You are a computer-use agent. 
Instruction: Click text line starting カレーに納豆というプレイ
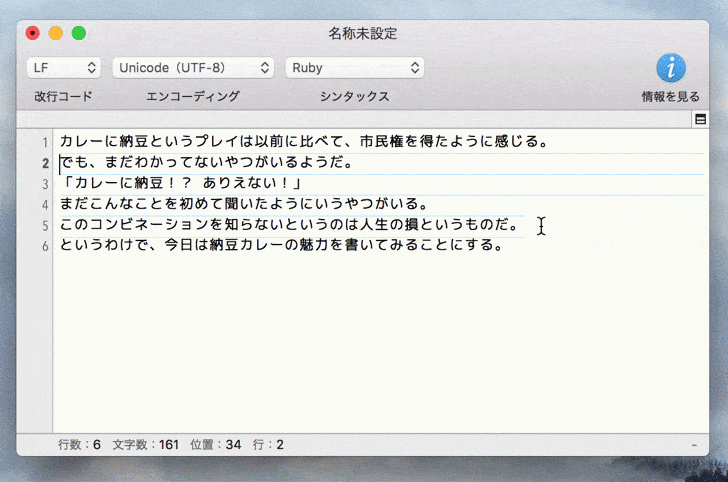pyautogui.click(x=306, y=141)
